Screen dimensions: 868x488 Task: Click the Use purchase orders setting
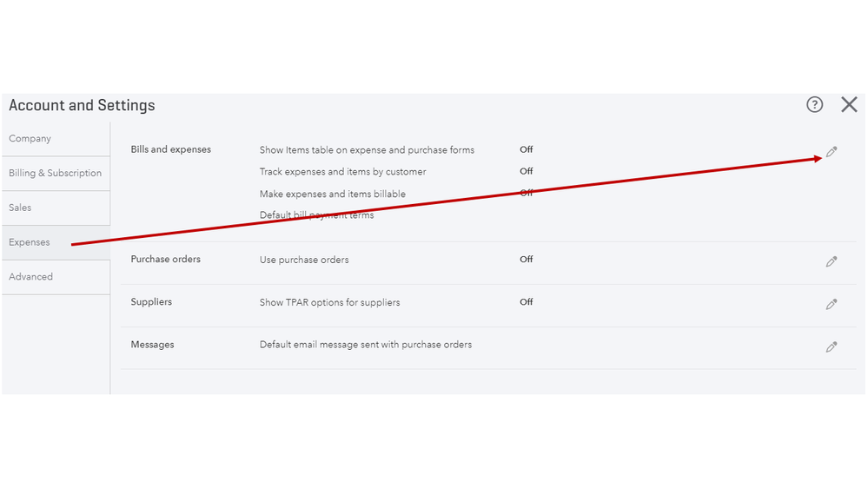point(304,260)
